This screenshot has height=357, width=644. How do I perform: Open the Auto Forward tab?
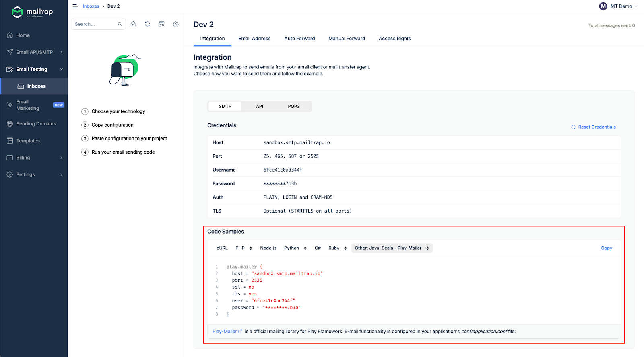click(299, 39)
